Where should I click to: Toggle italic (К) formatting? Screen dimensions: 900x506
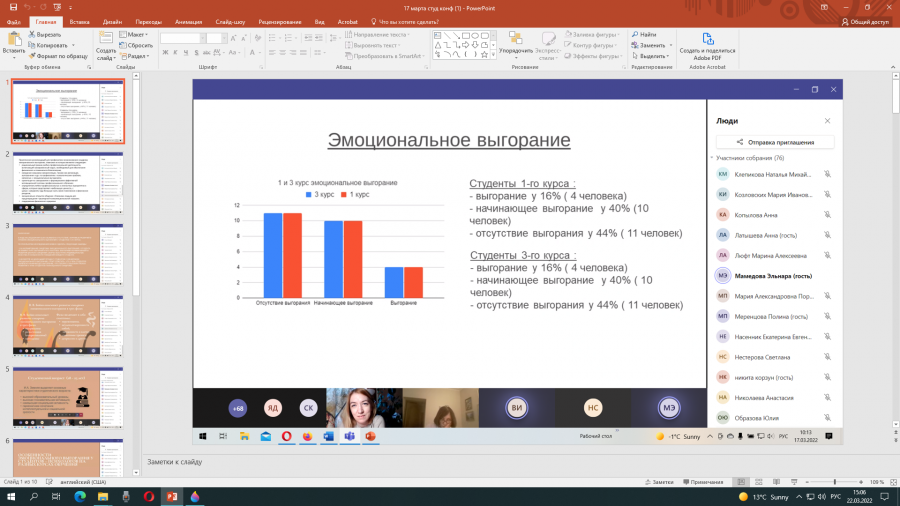click(176, 53)
